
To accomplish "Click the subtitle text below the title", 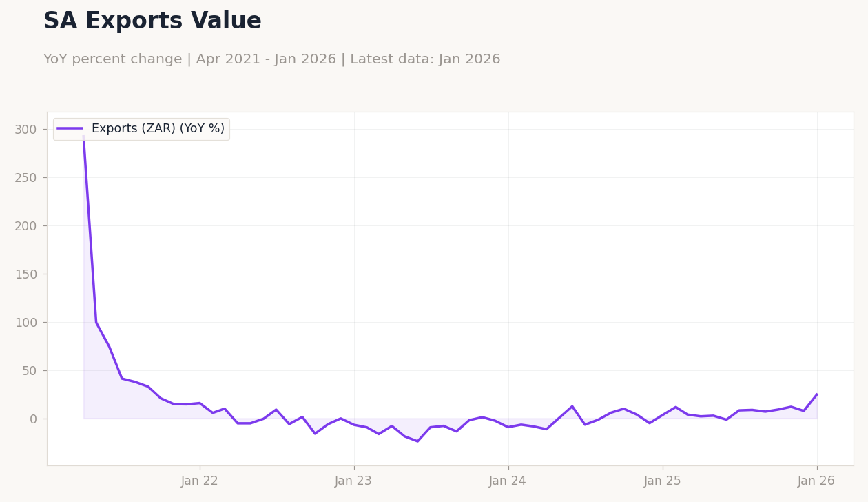I will coord(271,59).
